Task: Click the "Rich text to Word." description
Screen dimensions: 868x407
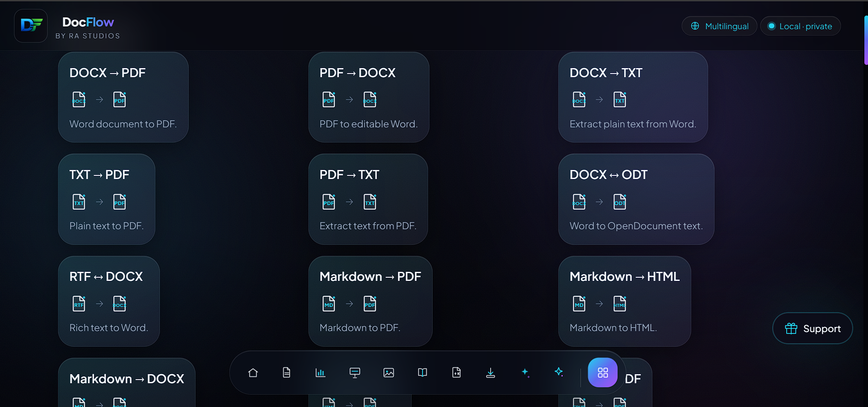Action: click(109, 328)
